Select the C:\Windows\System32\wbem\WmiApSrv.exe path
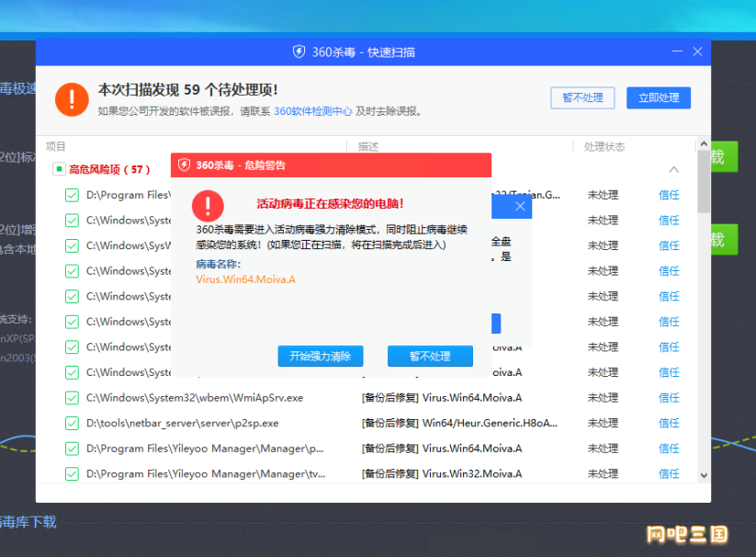This screenshot has height=557, width=756. click(195, 398)
